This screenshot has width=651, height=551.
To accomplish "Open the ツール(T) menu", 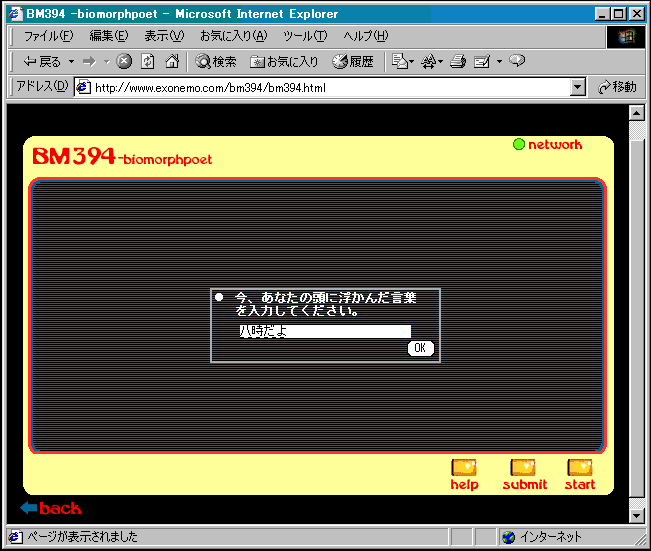I will [304, 36].
